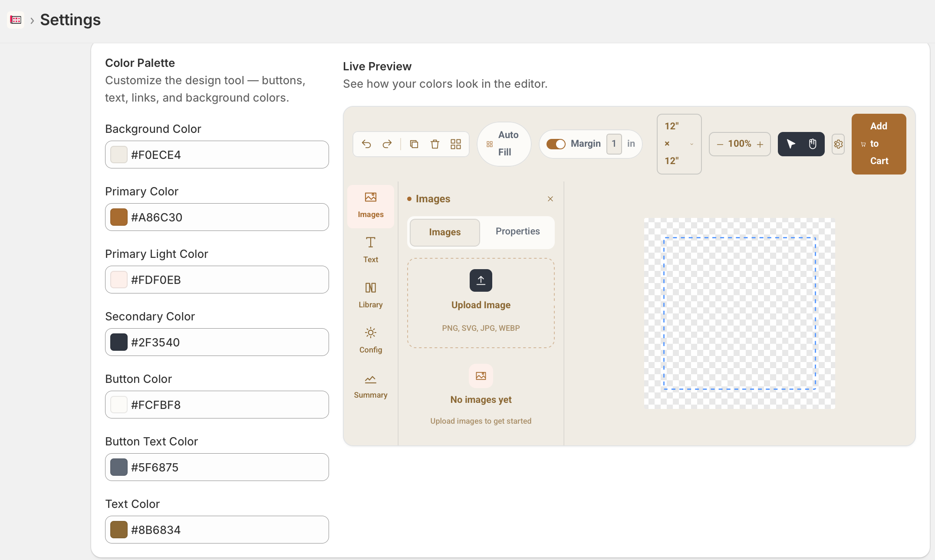
Task: Click the zoom out minus button
Action: [x=720, y=144]
